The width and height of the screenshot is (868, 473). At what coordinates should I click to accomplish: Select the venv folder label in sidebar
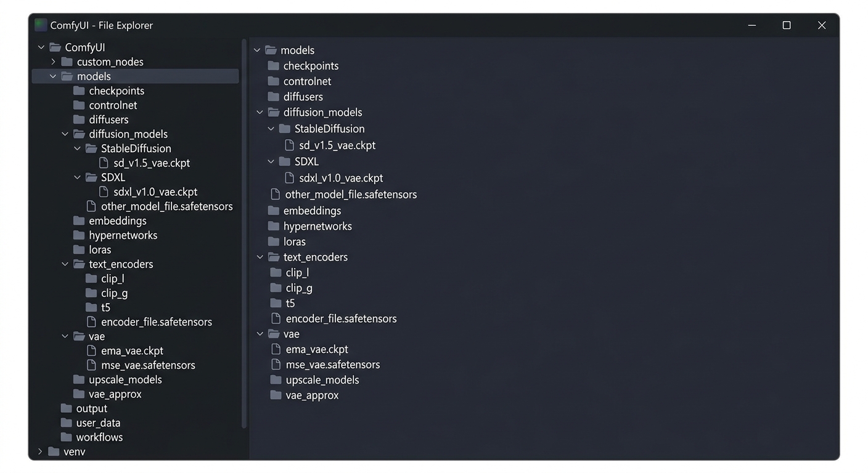pos(75,451)
